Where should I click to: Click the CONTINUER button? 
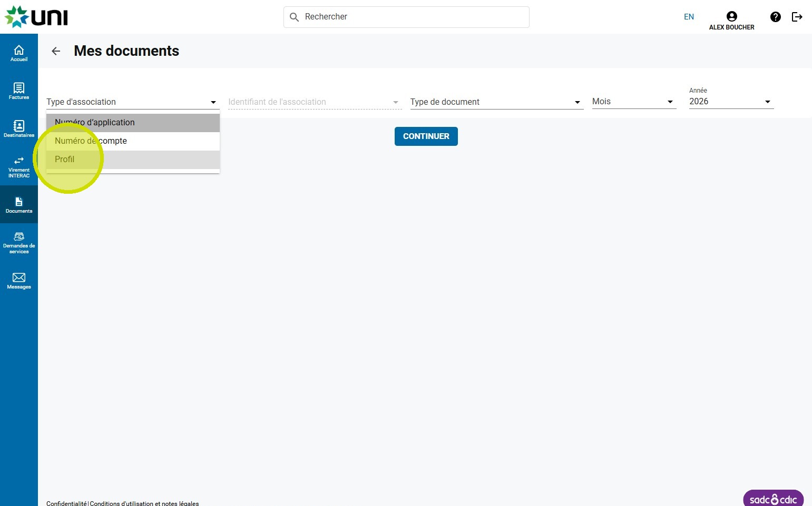(426, 136)
